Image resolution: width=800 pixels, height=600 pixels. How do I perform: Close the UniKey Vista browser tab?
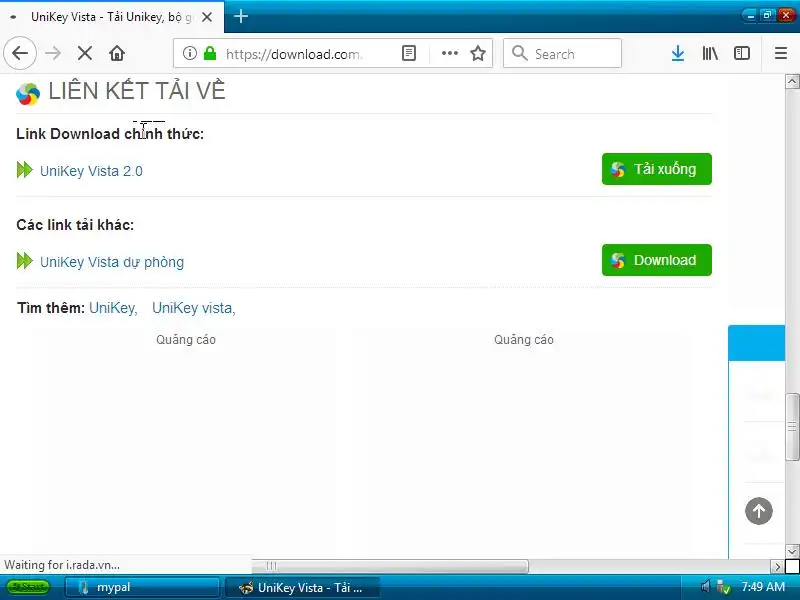207,17
